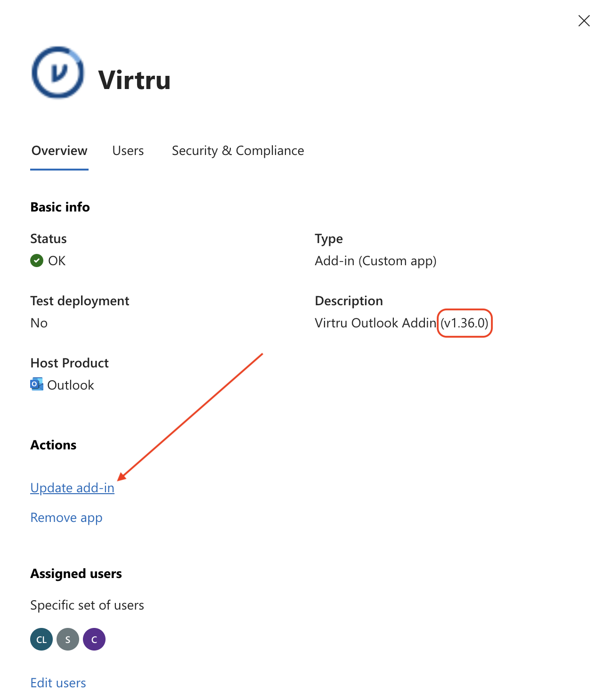Click the Virtru title heading
The image size is (603, 700).
tap(135, 80)
